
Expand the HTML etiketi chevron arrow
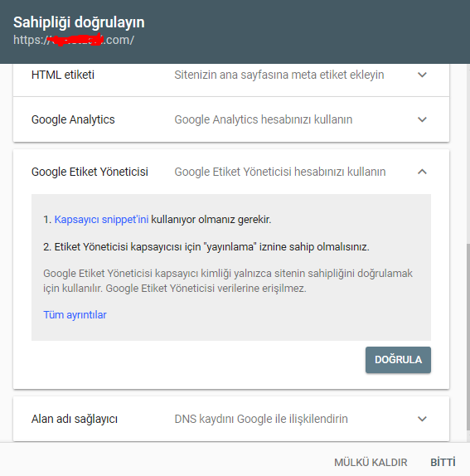click(x=422, y=75)
